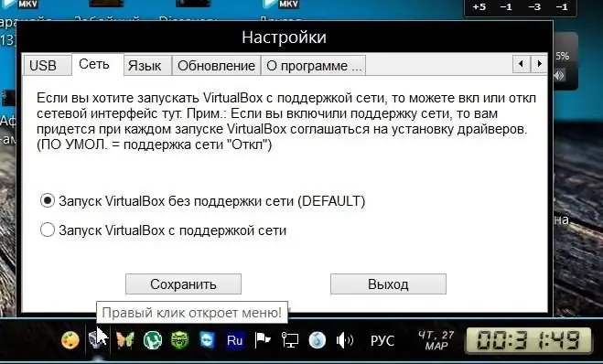Open the TeamViewer tray icon
The height and width of the screenshot is (364, 603).
tap(208, 340)
